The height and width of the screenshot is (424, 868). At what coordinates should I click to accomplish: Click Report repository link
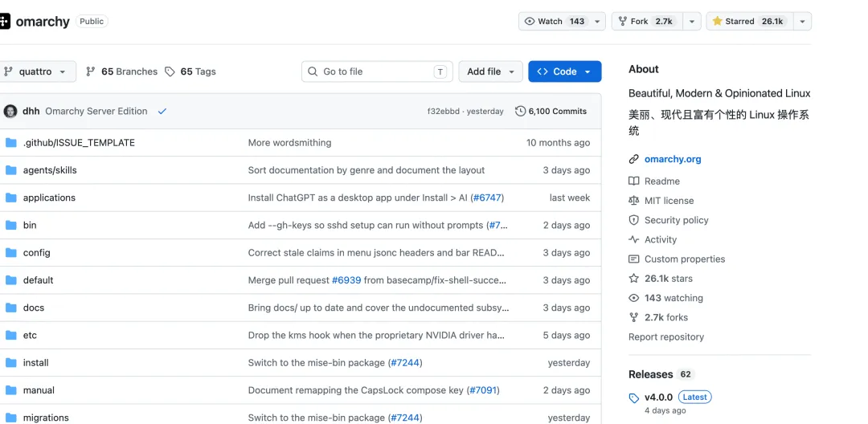(666, 336)
